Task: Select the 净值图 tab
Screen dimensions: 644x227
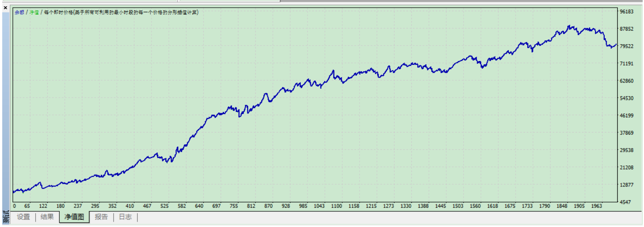Action: 74,217
